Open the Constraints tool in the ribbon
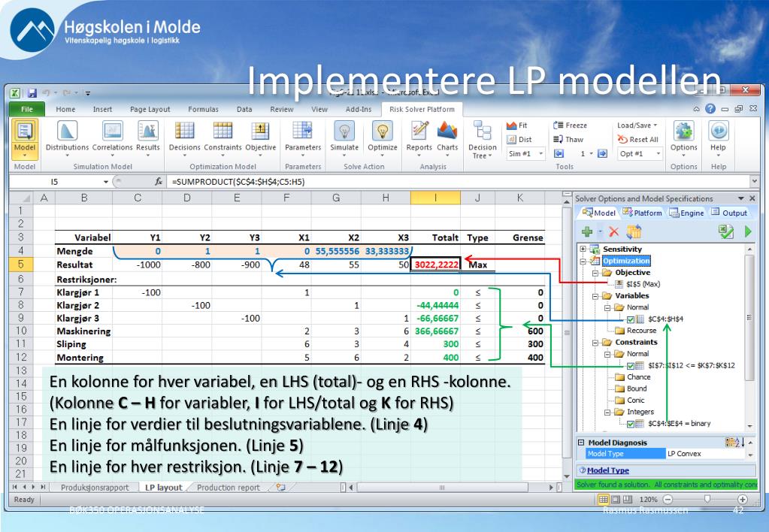Screen dimensions: 769x532 (223, 138)
